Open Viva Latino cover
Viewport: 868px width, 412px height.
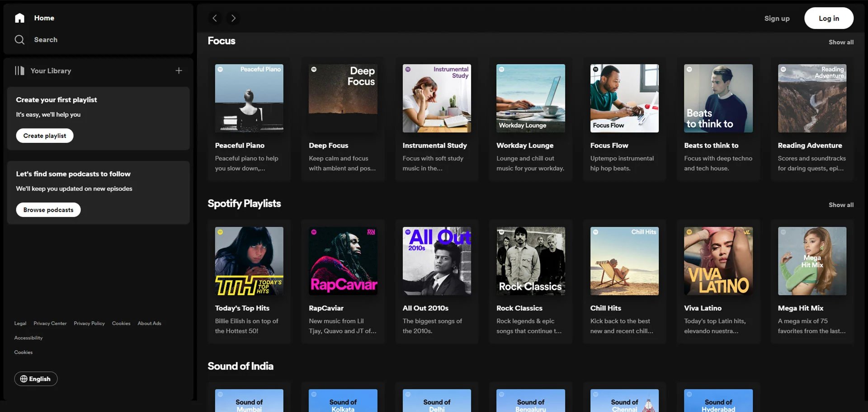click(718, 261)
